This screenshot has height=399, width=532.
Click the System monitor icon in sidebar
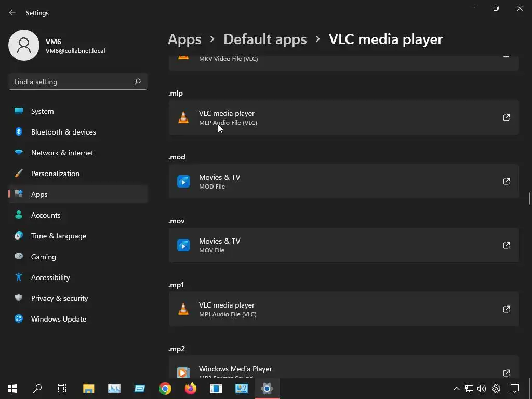tap(19, 111)
